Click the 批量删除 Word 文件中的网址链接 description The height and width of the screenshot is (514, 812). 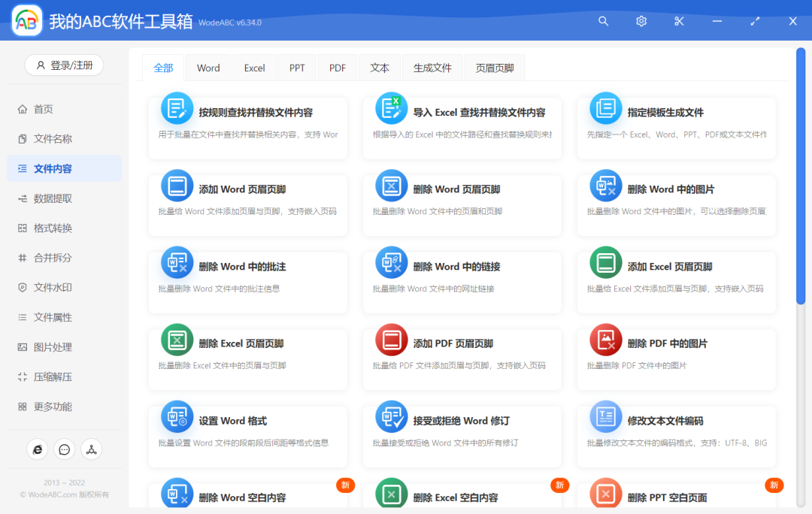coord(434,289)
